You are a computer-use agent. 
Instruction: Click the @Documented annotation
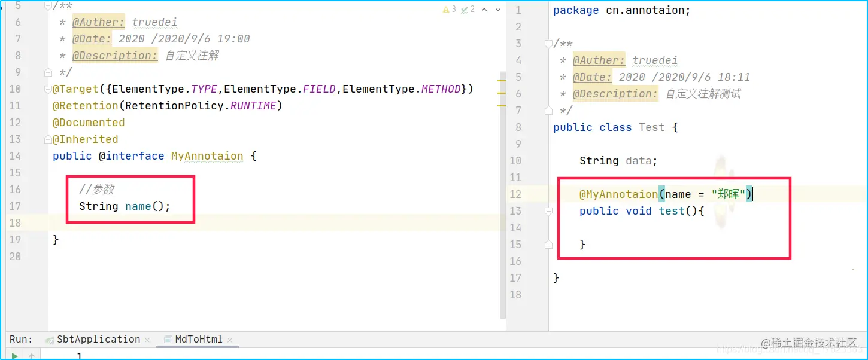click(x=89, y=123)
